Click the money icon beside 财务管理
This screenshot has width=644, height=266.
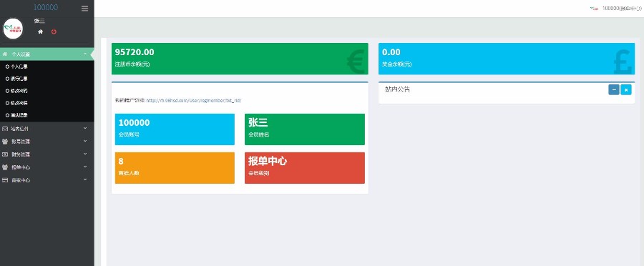[x=5, y=154]
